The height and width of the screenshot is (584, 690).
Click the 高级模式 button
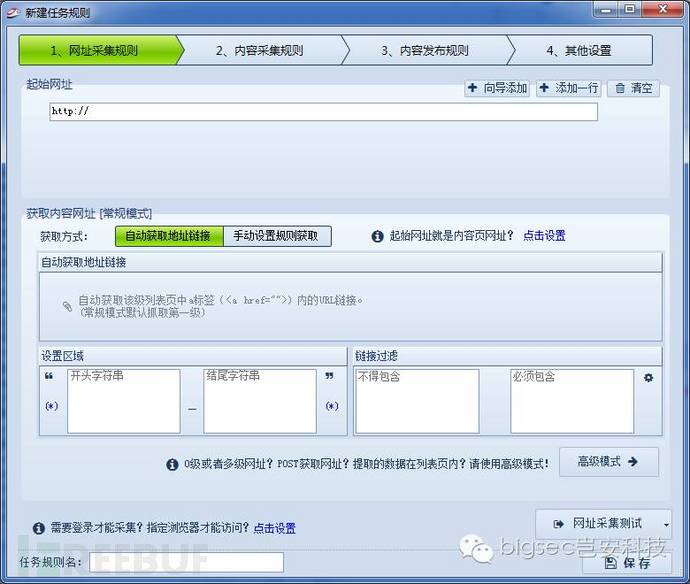point(609,462)
